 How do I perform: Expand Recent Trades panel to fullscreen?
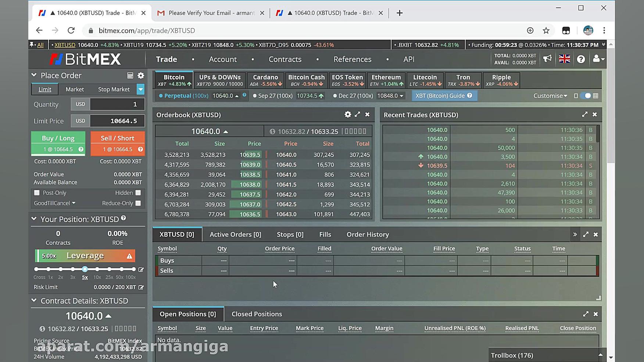[585, 115]
